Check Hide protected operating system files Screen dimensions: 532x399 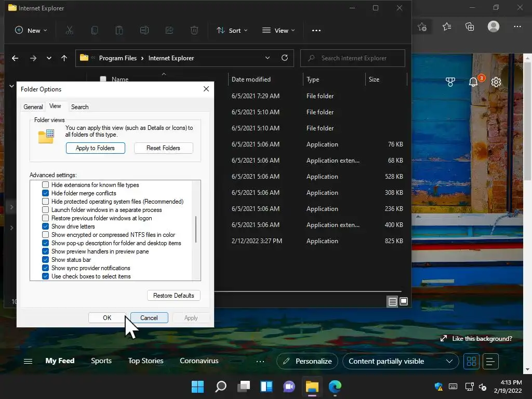46,202
